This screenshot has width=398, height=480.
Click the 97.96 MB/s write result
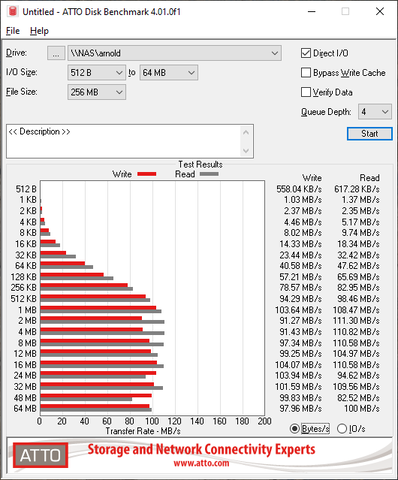point(300,408)
